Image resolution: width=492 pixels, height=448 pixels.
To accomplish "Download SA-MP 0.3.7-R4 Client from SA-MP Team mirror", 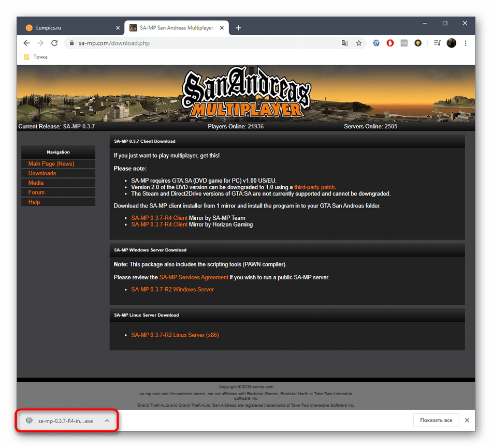I will 159,218.
